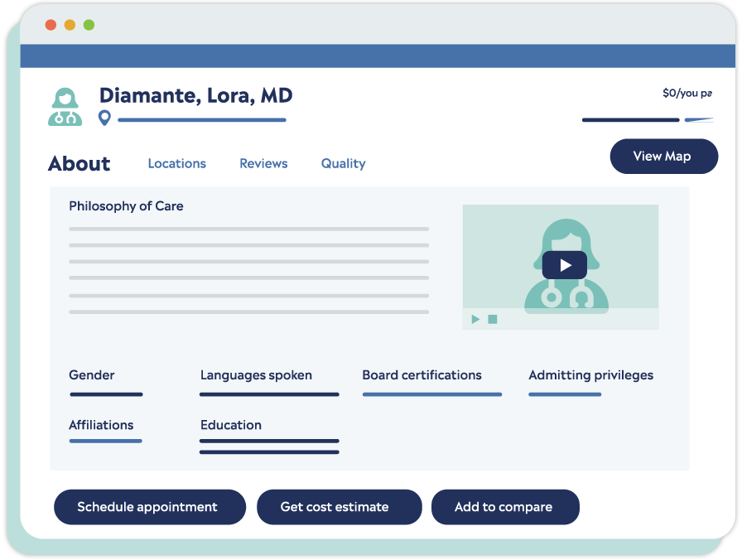The height and width of the screenshot is (560, 742).
Task: Select the Quality tab
Action: tap(343, 163)
